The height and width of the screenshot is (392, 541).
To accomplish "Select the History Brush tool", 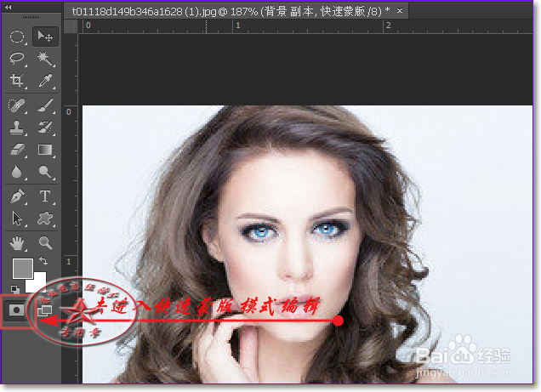I will click(x=45, y=128).
